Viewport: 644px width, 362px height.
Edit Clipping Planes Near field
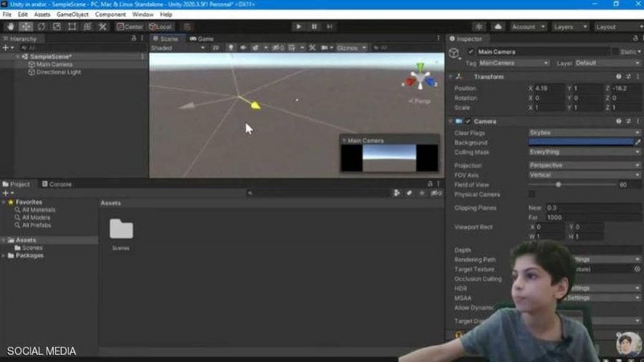[x=593, y=208]
